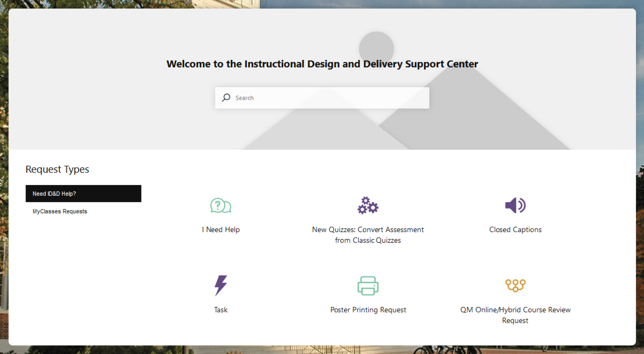This screenshot has width=644, height=354.
Task: Switch to the MyClasses Requests tab
Action: click(60, 211)
